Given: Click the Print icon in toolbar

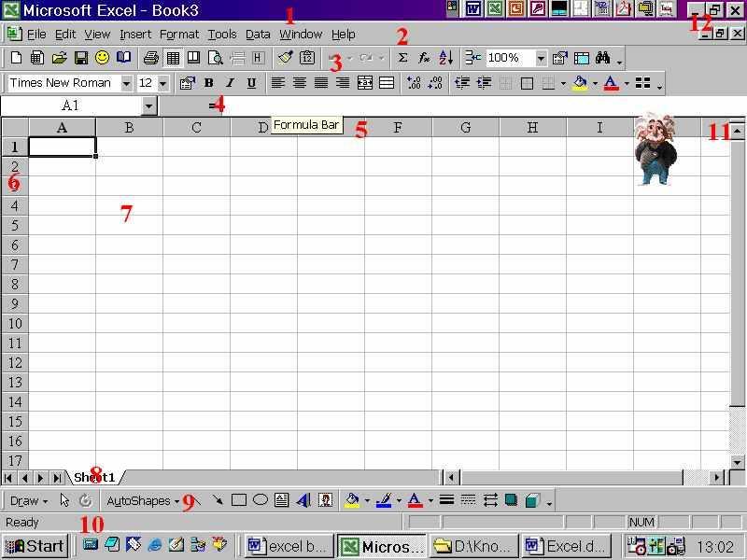Looking at the screenshot, I should coord(151,58).
